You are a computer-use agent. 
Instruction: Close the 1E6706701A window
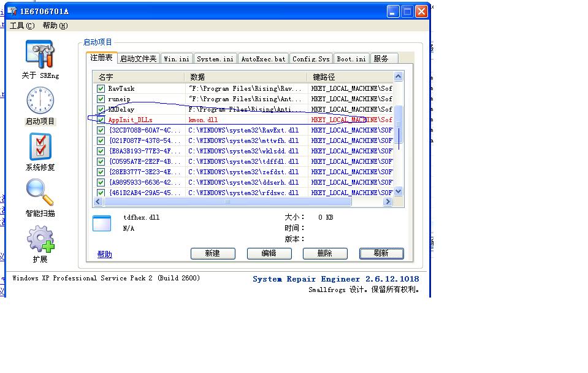(421, 12)
